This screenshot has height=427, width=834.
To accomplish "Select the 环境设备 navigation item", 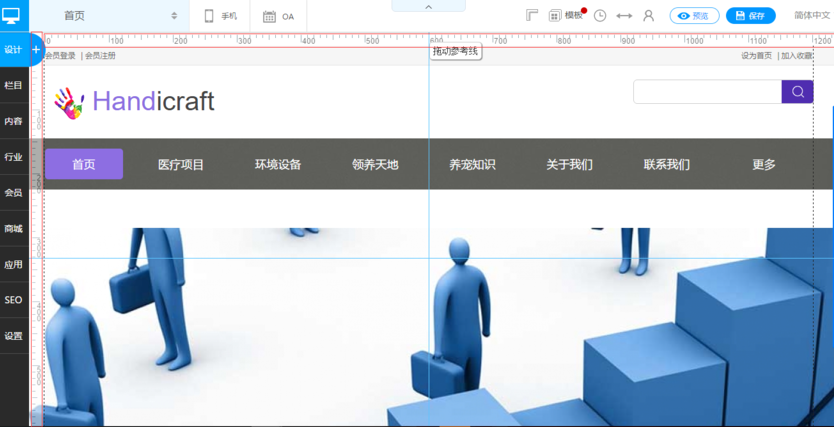I will pyautogui.click(x=278, y=165).
